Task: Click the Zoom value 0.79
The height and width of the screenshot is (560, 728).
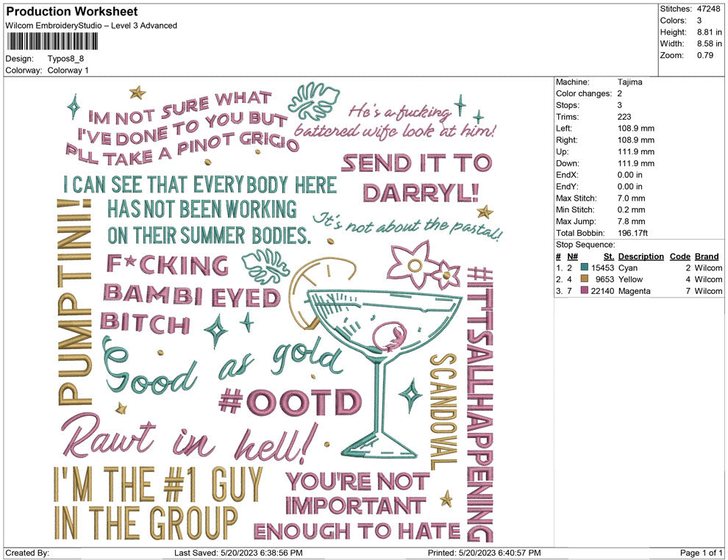Action: [x=704, y=55]
